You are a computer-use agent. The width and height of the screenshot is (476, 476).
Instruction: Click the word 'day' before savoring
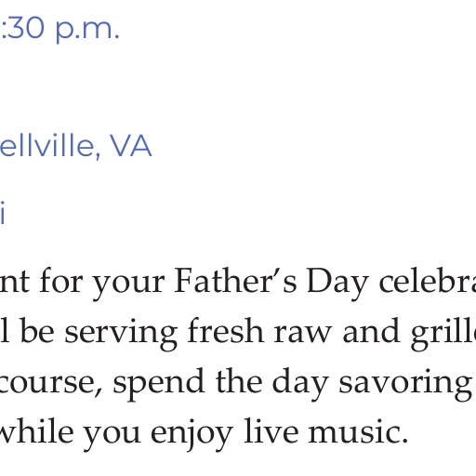pyautogui.click(x=300, y=384)
